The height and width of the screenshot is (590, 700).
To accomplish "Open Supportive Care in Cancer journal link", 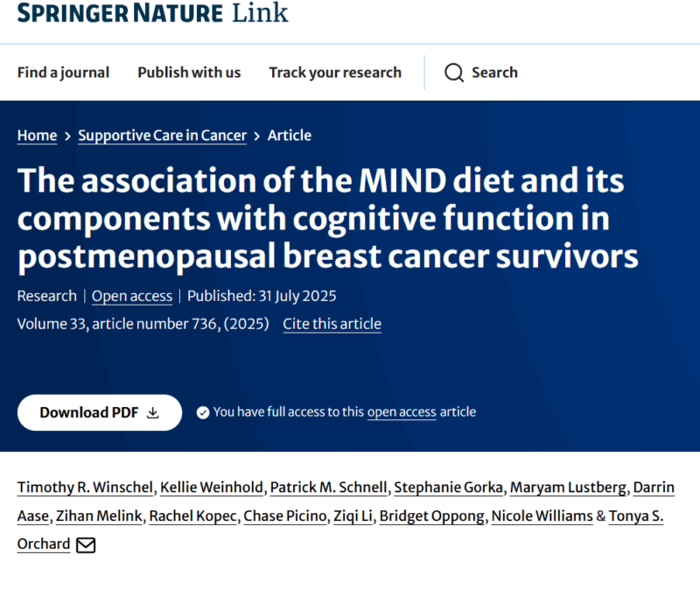I will (x=163, y=136).
